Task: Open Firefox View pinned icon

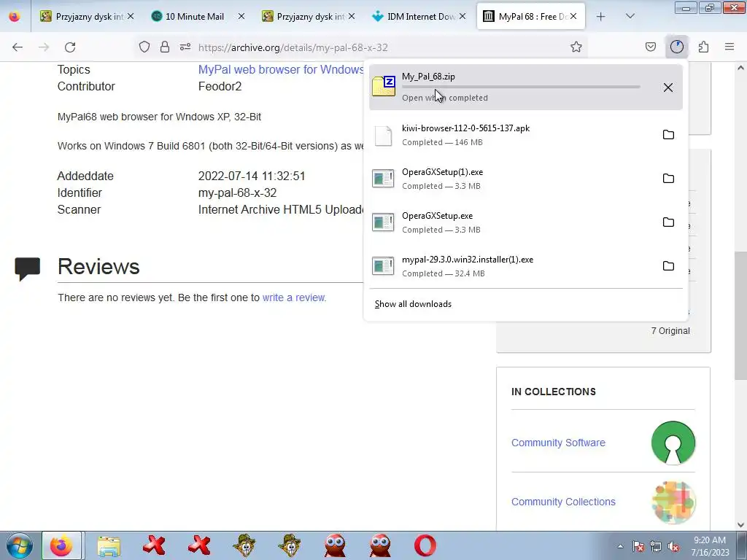Action: pyautogui.click(x=15, y=17)
